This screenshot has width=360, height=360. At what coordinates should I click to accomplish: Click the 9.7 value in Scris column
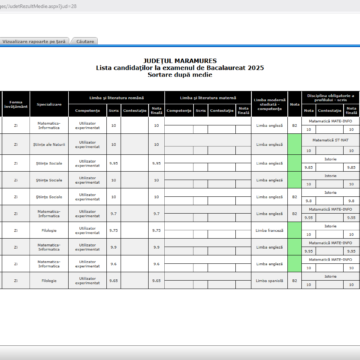(114, 213)
